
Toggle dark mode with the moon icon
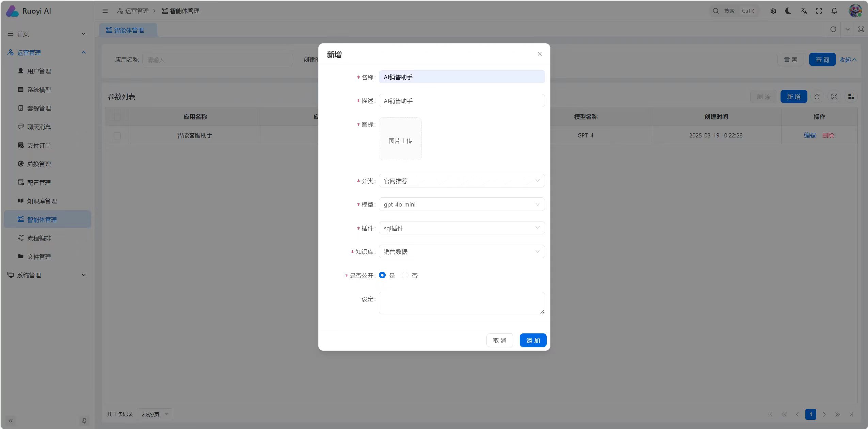[x=788, y=11]
